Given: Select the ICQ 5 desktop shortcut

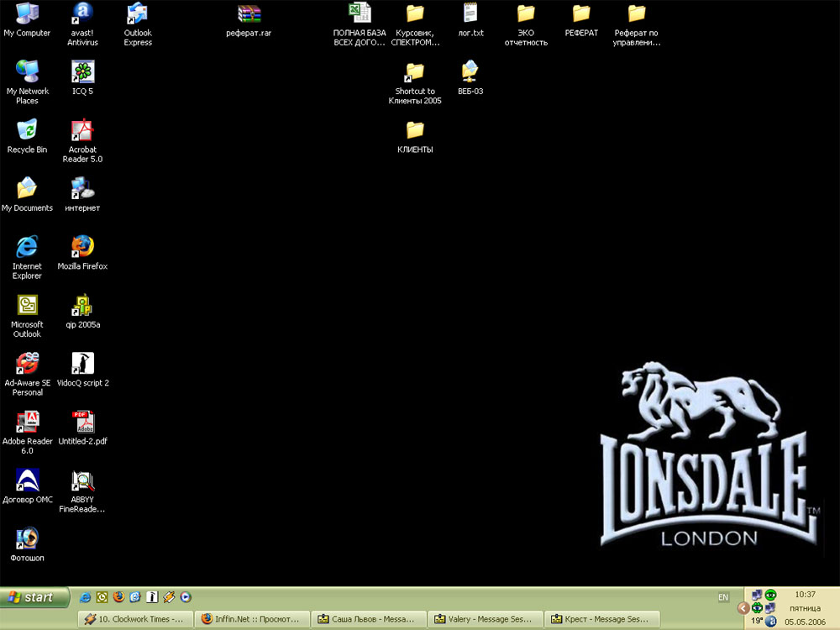Looking at the screenshot, I should click(x=82, y=77).
